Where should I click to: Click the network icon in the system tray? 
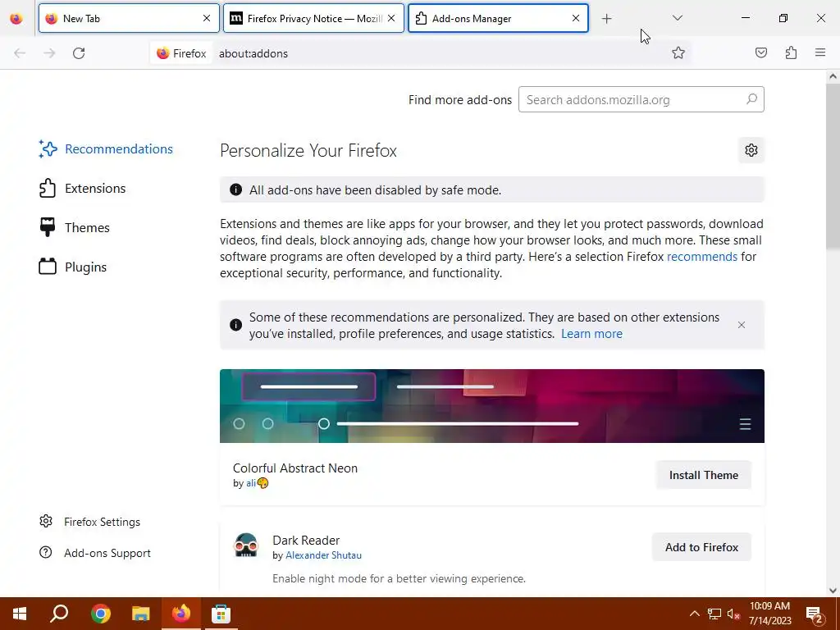click(714, 614)
